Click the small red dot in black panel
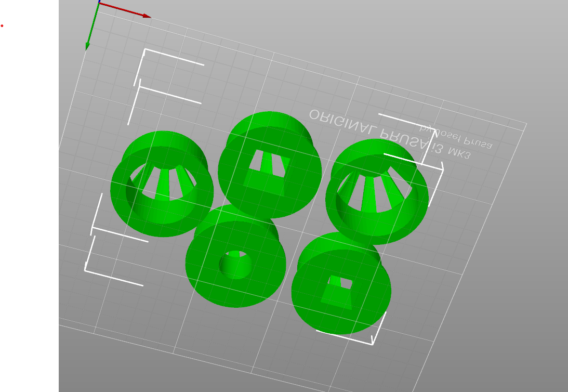The image size is (568, 392). [x=2, y=25]
